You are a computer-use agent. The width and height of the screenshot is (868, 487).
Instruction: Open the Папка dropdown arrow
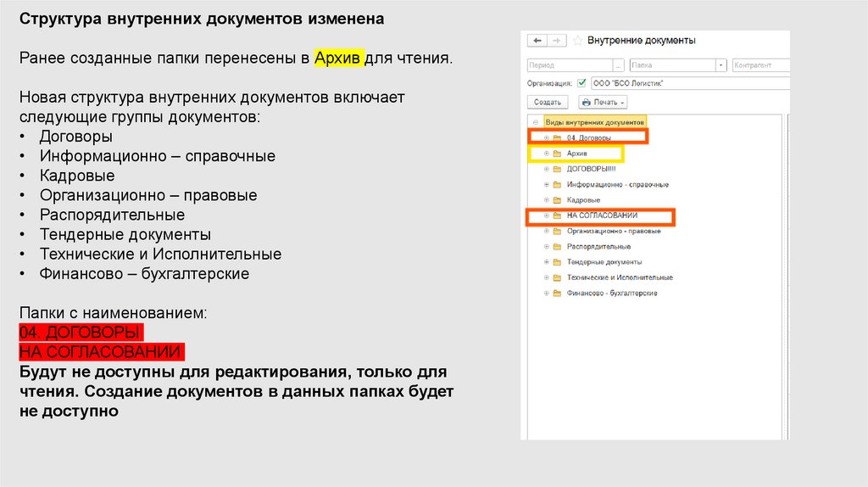click(x=721, y=65)
